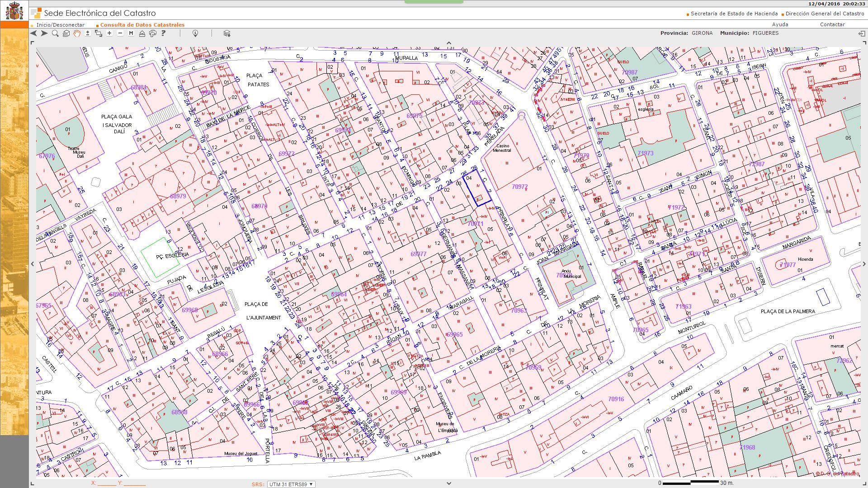Image resolution: width=868 pixels, height=488 pixels.
Task: Open the help question mark tool
Action: (164, 33)
